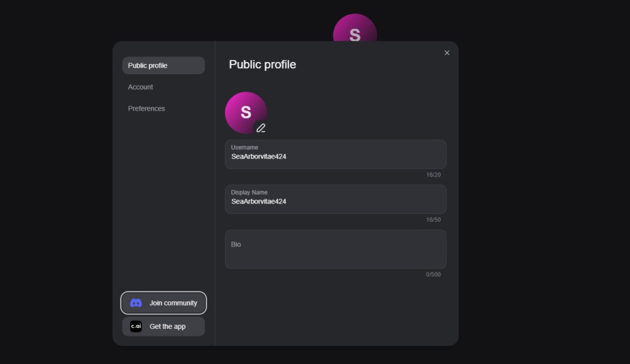Click the profile avatar in the dialog
The width and height of the screenshot is (630, 364).
[246, 113]
